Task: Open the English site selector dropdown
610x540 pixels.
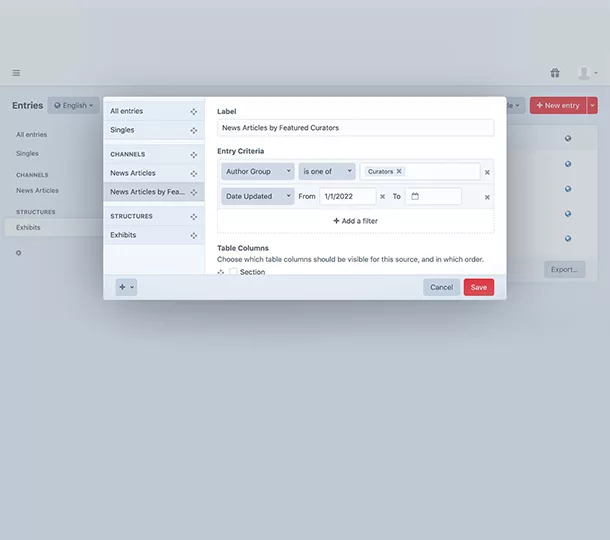Action: click(x=74, y=105)
